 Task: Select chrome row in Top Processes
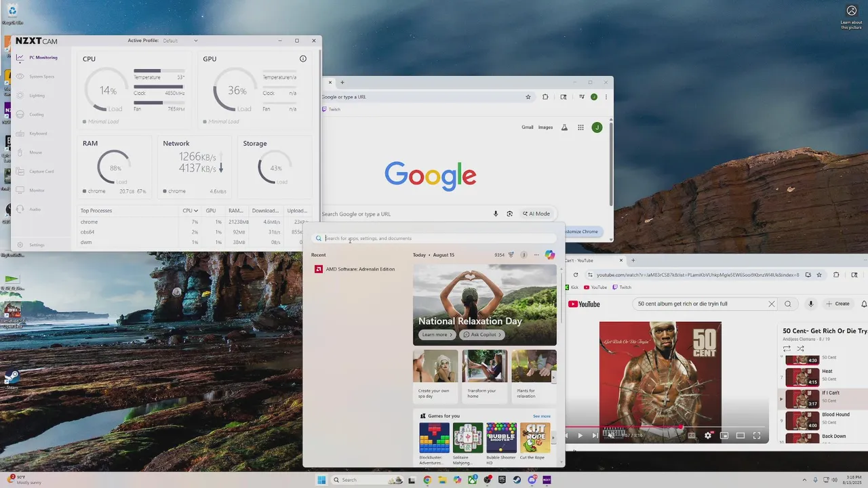195,222
